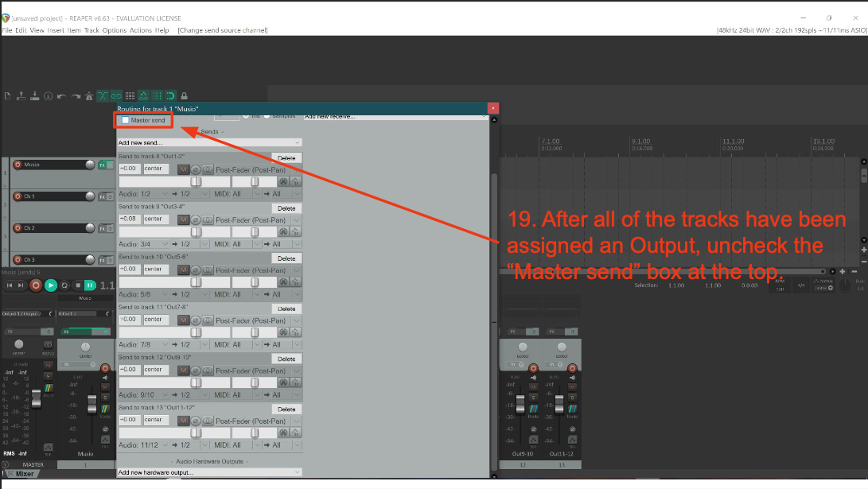Image resolution: width=868 pixels, height=489 pixels.
Task: Open the "Add new send..." dropdown
Action: pyautogui.click(x=210, y=143)
